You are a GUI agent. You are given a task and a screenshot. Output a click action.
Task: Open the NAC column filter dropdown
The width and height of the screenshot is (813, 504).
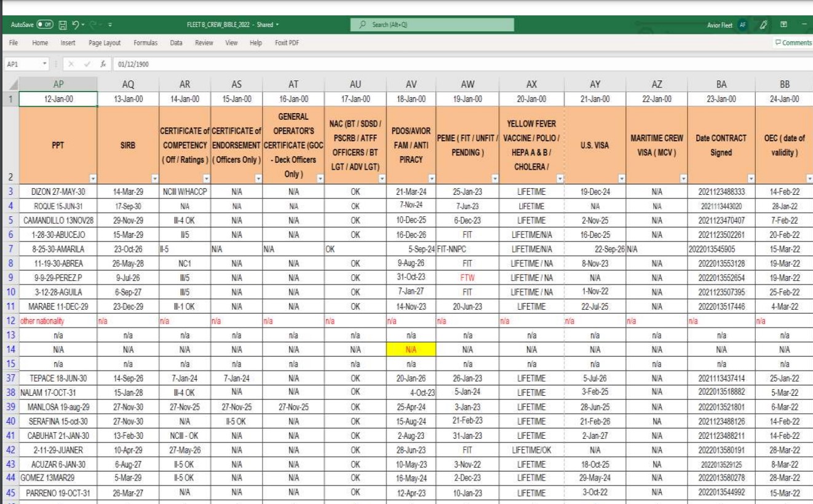381,178
